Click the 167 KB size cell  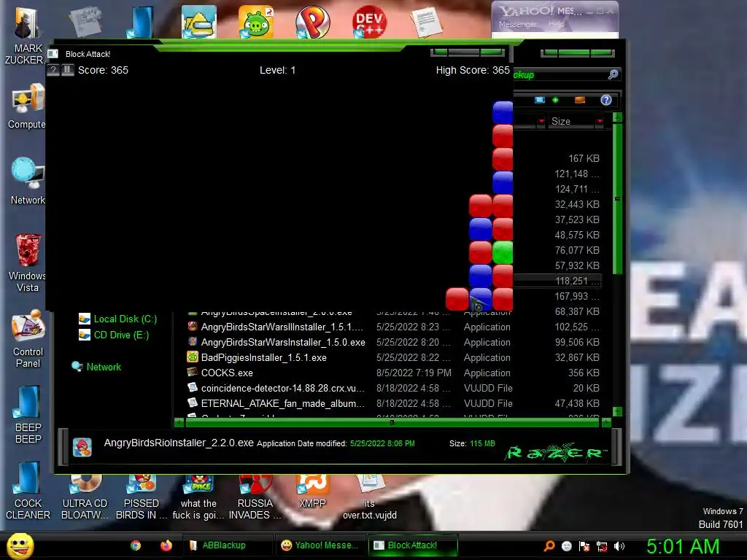click(x=584, y=158)
